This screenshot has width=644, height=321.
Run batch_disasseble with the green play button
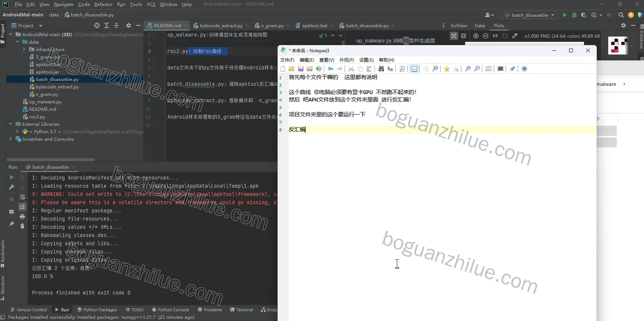(565, 15)
